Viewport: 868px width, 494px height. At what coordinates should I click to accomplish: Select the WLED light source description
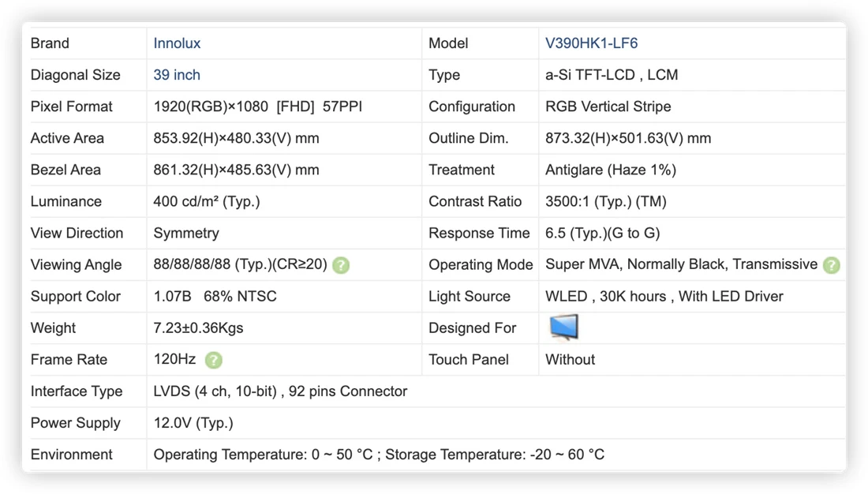point(664,296)
